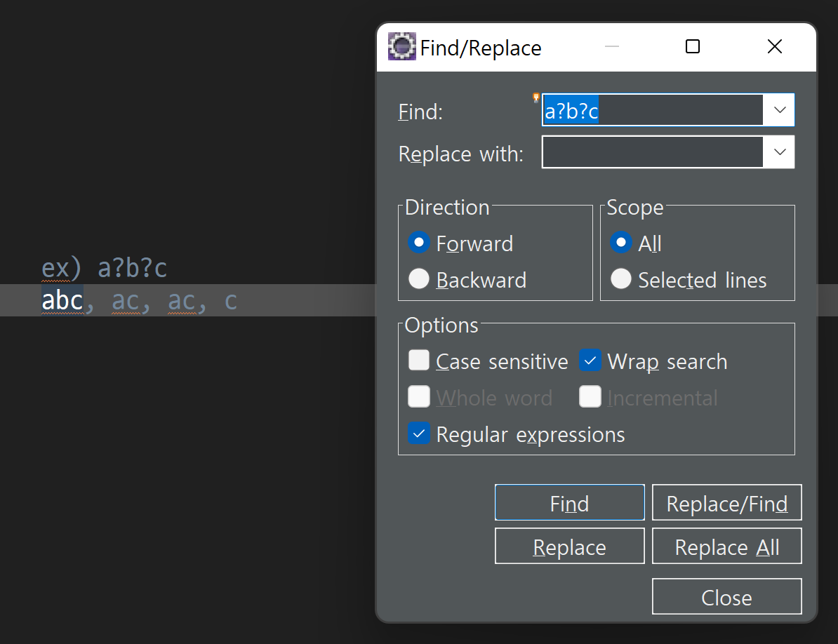Image resolution: width=838 pixels, height=644 pixels.
Task: Click the Find button
Action: [x=570, y=502]
